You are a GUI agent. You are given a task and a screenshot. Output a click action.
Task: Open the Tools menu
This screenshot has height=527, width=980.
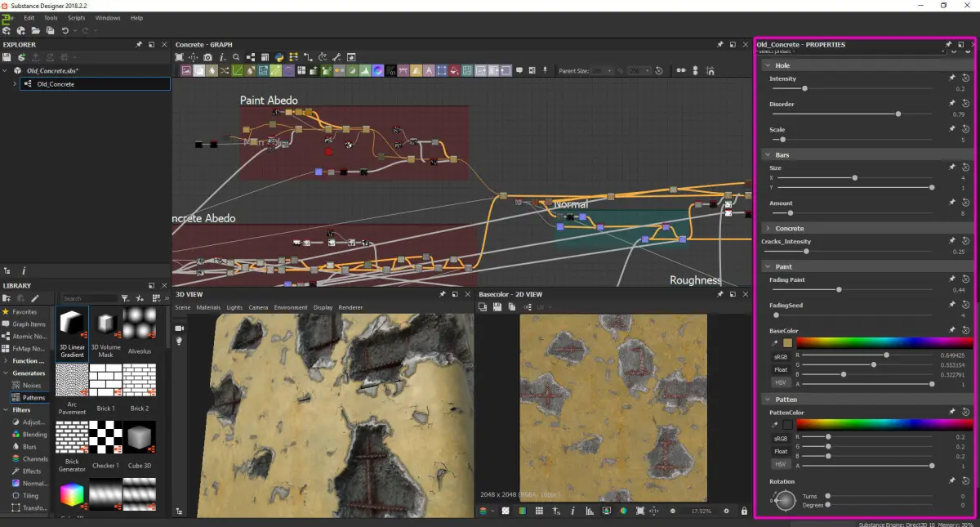pyautogui.click(x=51, y=17)
